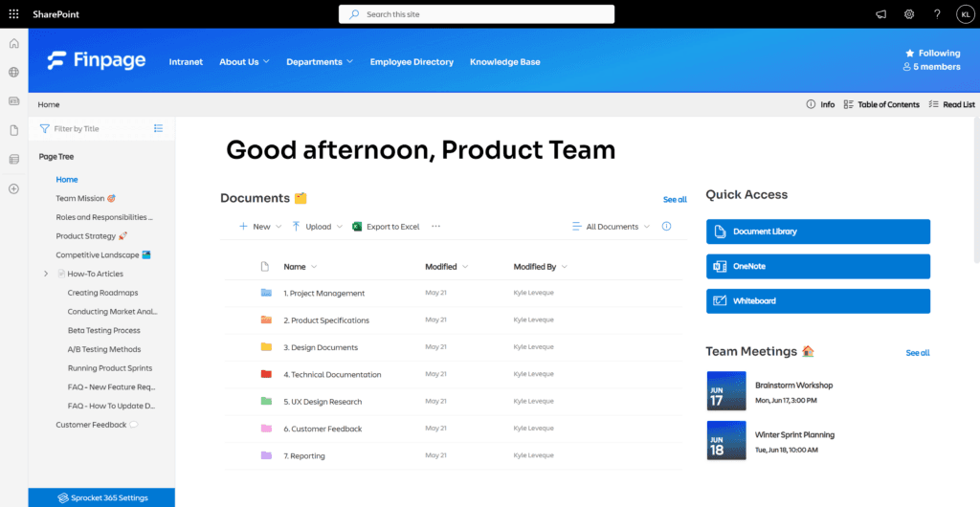Click the file type column header icon
980x507 pixels.
coord(264,267)
